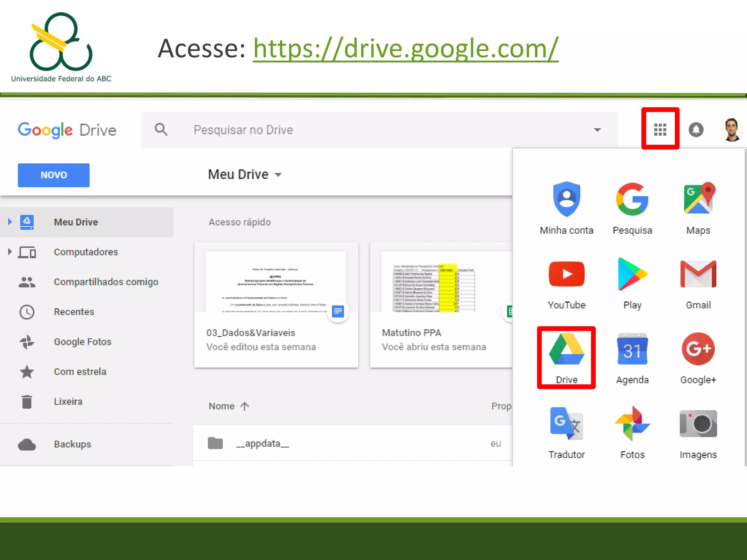The width and height of the screenshot is (747, 560).
Task: Open Play store app
Action: 632,285
